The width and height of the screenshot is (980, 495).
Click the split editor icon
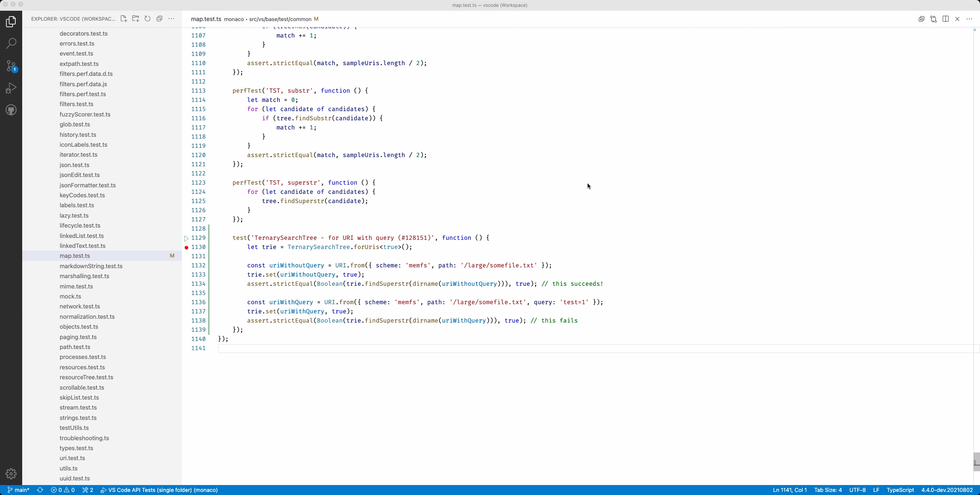click(946, 19)
